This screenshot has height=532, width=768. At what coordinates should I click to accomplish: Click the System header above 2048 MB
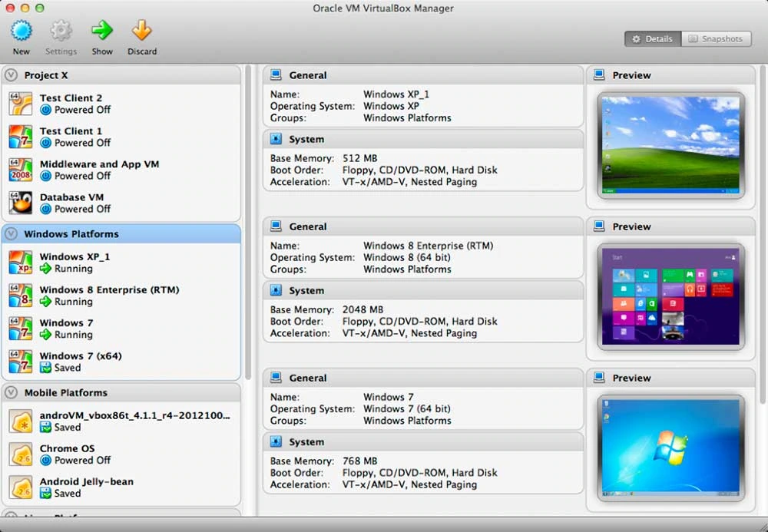[x=424, y=290]
